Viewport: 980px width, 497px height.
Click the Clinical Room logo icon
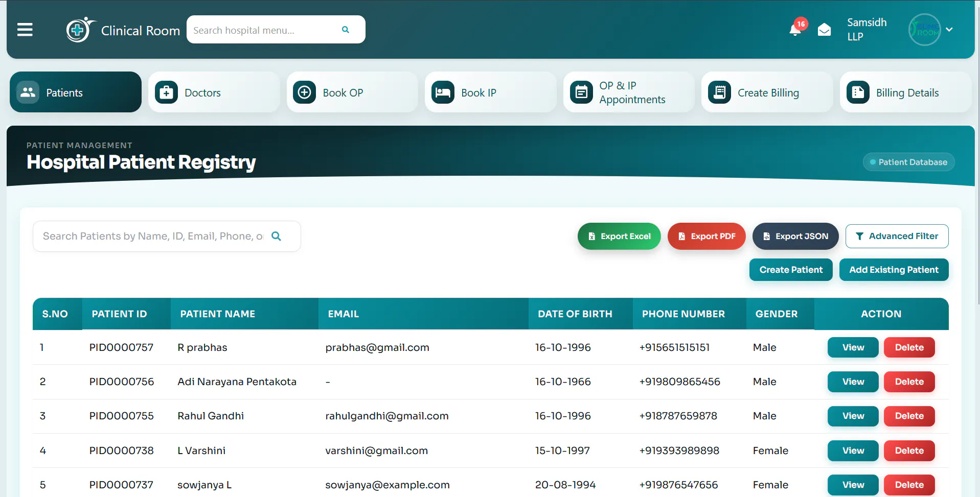point(80,30)
